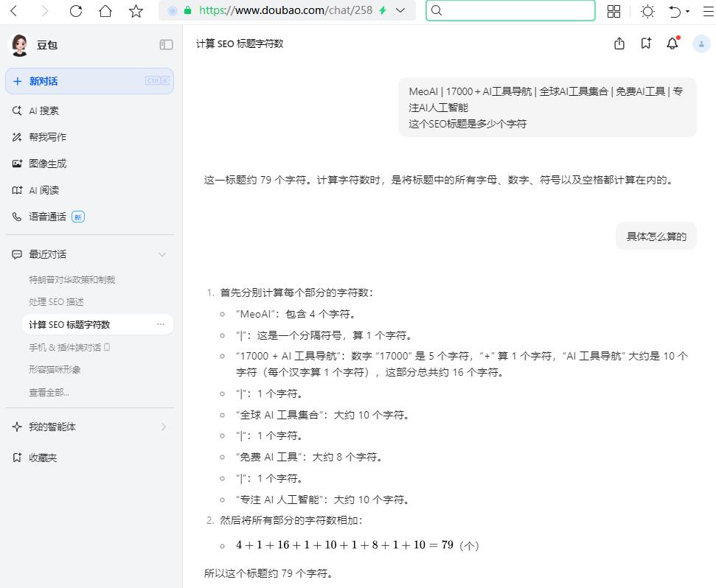
Task: Focus the browser search input box
Action: [x=510, y=10]
